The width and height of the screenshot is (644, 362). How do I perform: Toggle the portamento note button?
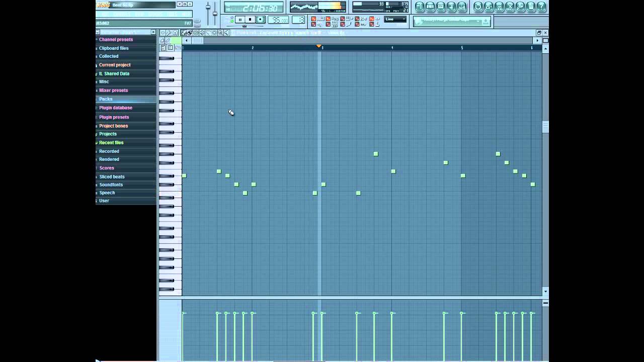coord(168,41)
